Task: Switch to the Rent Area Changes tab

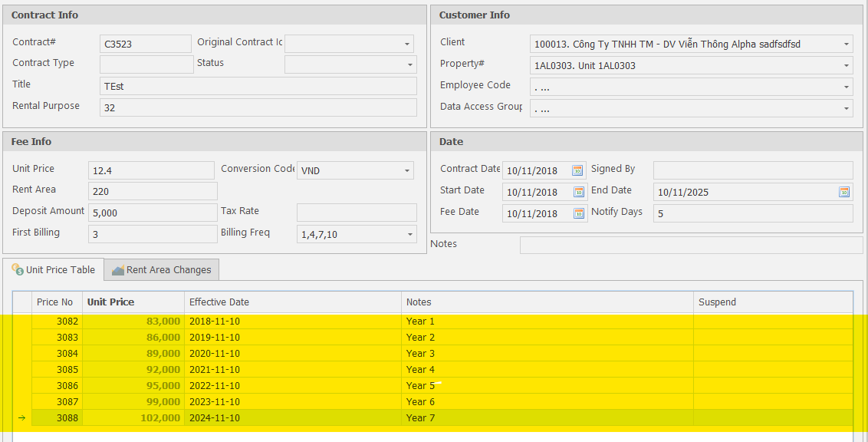Action: click(x=161, y=269)
